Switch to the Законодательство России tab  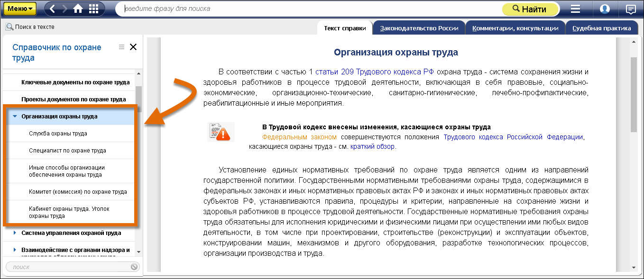click(419, 28)
